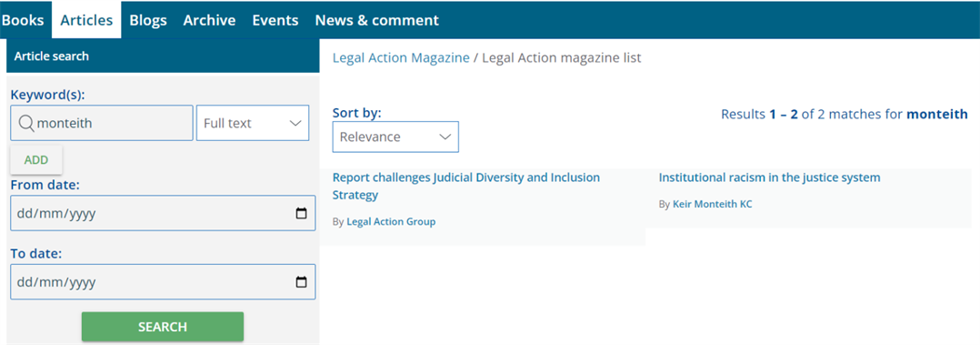
Task: Select the Articles tab
Action: point(86,20)
